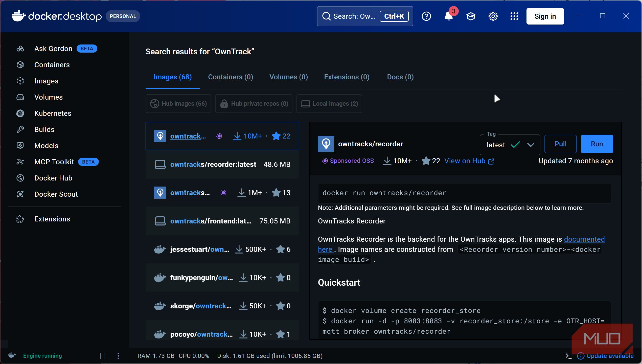Open the Builds section
The height and width of the screenshot is (364, 642).
pyautogui.click(x=44, y=129)
